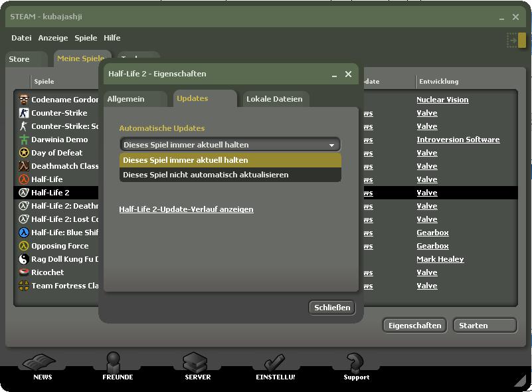Open the Automatische Updates dropdown arrow
This screenshot has height=392, width=532.
(x=332, y=145)
